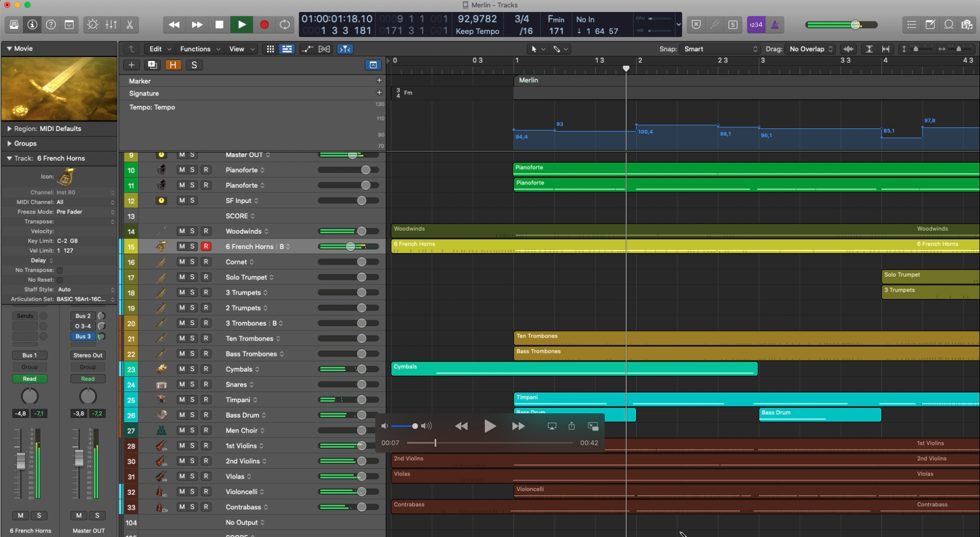Toggle the Flex view button

(x=324, y=49)
